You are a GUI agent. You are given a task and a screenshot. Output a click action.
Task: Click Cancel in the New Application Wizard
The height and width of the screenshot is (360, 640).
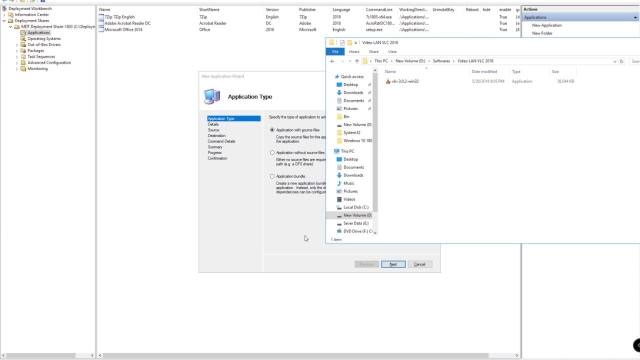click(x=420, y=264)
